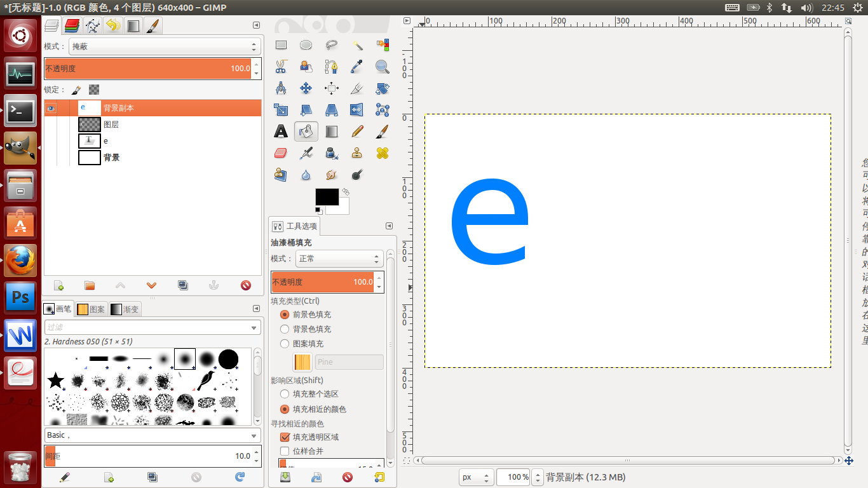Open the layers dock tab configuration menu
This screenshot has width=868, height=488.
point(256,25)
